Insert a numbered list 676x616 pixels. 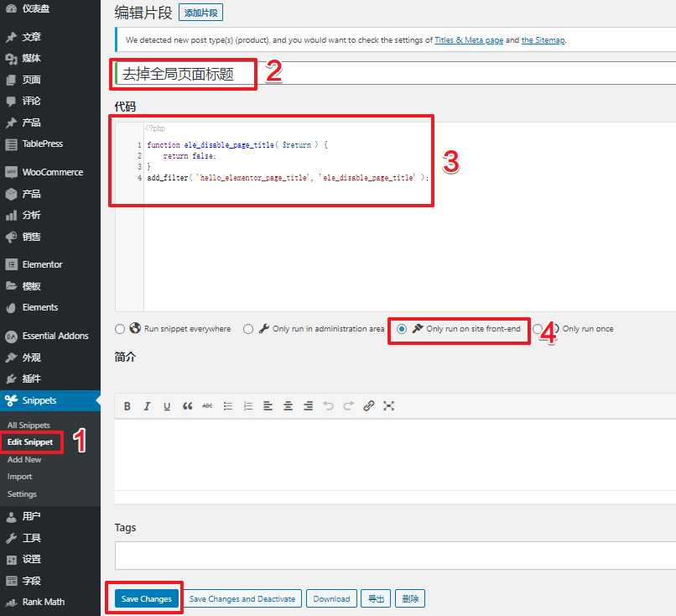point(248,406)
